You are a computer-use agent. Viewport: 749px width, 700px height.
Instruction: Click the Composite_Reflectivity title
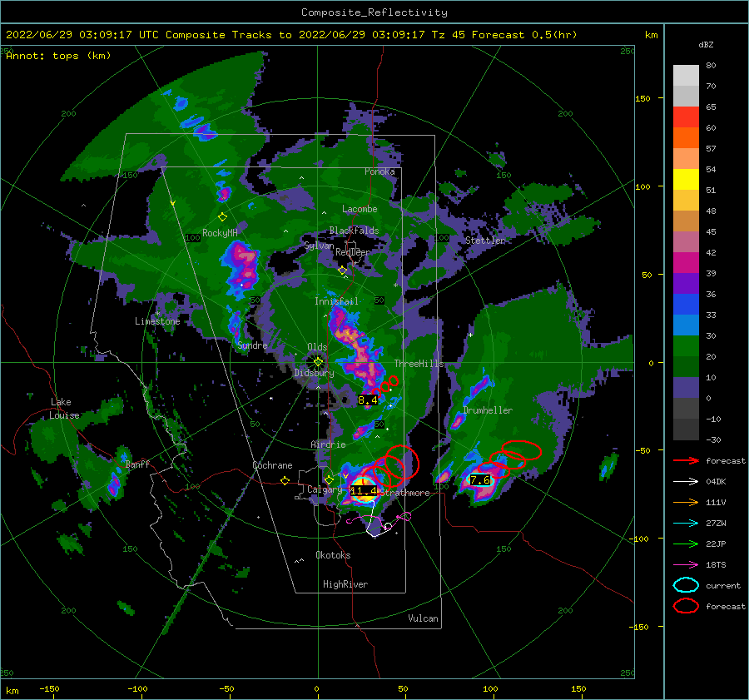pos(374,12)
